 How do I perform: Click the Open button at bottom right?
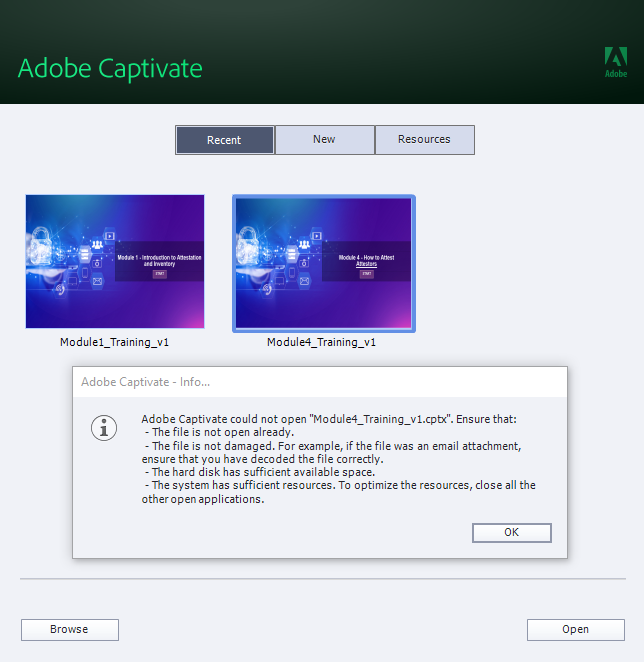[x=575, y=629]
